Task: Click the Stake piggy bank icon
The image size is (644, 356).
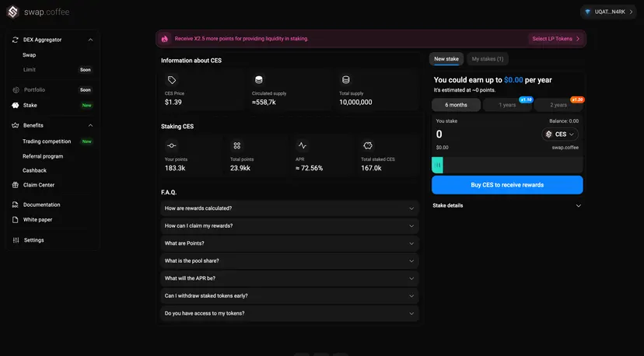Action: click(x=16, y=106)
